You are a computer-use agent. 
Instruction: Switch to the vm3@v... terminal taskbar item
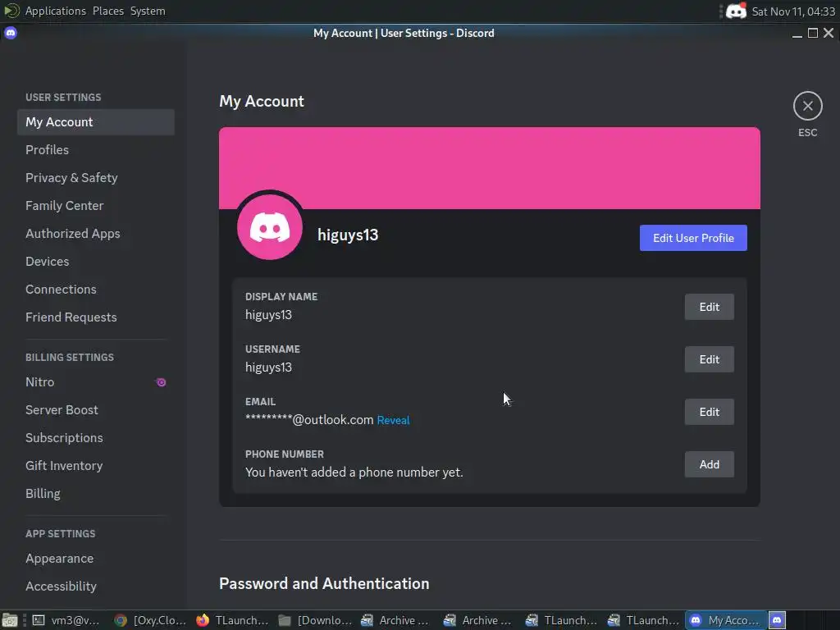[66, 620]
